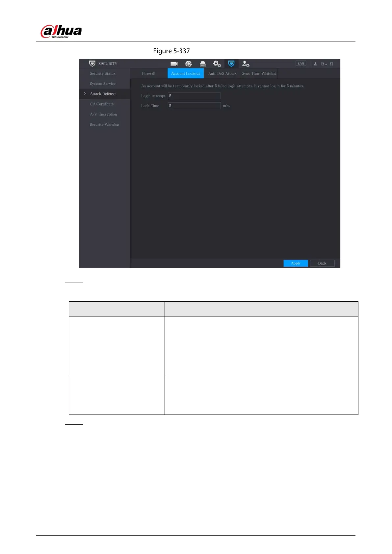Click the user profile icon top right
The height and width of the screenshot is (554, 392).
315,64
